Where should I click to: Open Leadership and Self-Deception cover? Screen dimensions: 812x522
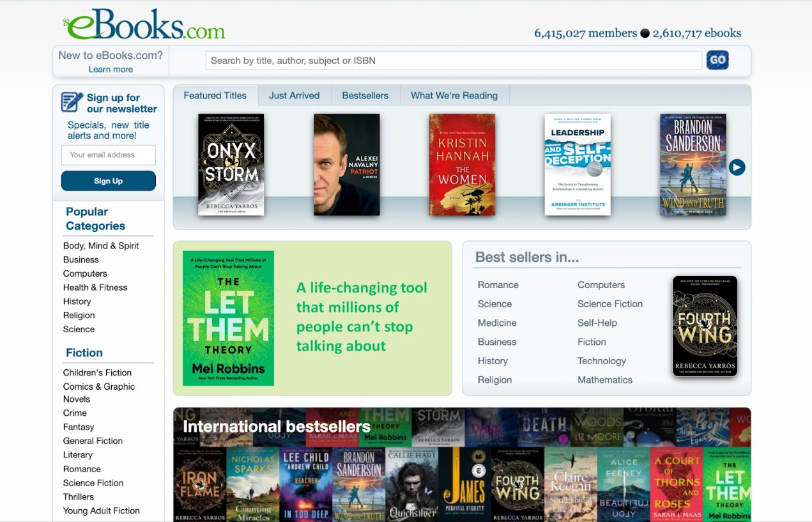click(578, 165)
